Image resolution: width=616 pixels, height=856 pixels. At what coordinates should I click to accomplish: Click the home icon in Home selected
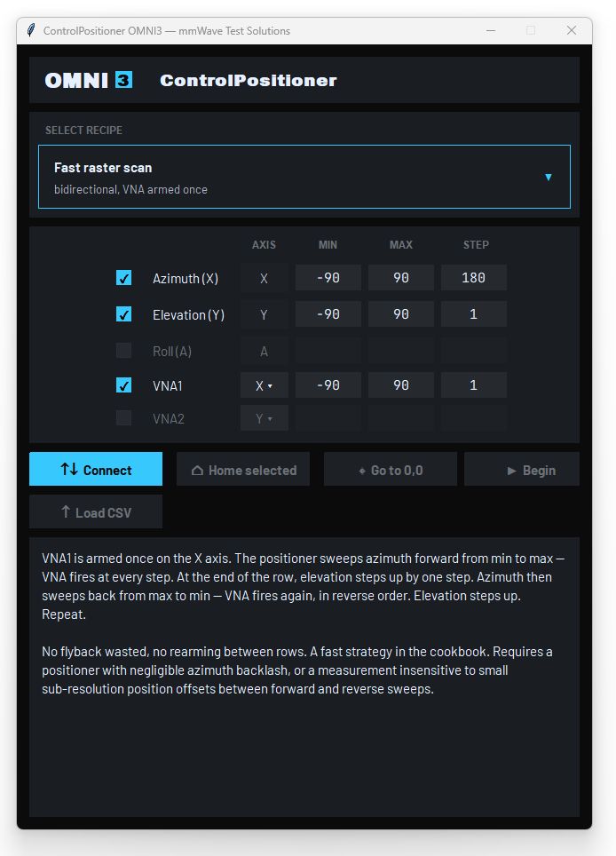click(x=198, y=470)
